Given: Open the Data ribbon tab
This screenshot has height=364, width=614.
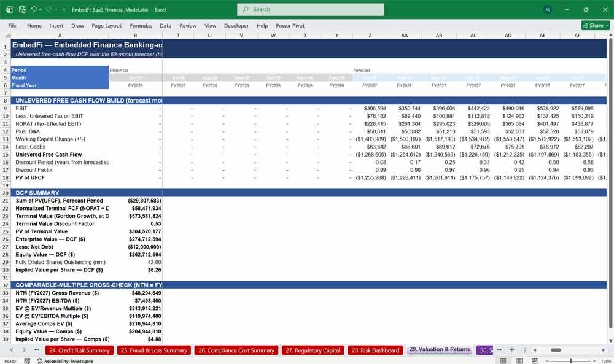Looking at the screenshot, I should (x=165, y=25).
